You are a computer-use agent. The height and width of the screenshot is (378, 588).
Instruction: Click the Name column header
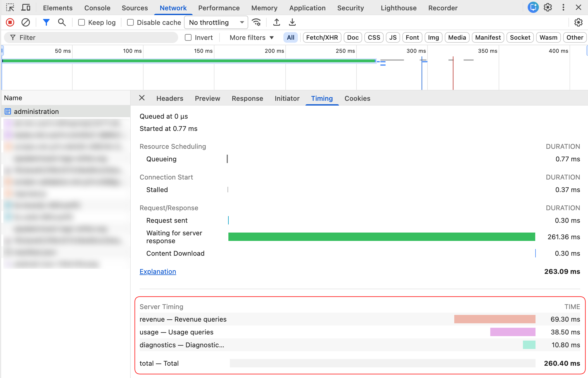66,98
